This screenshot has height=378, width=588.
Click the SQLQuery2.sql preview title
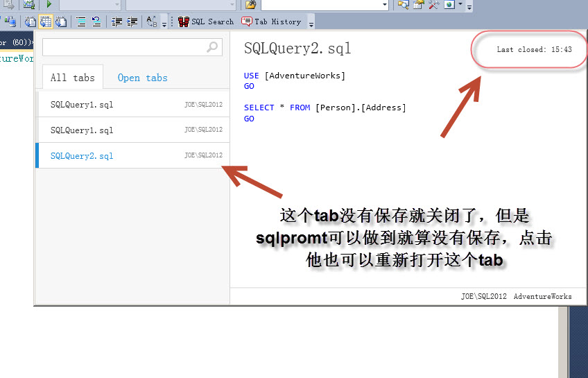click(297, 49)
